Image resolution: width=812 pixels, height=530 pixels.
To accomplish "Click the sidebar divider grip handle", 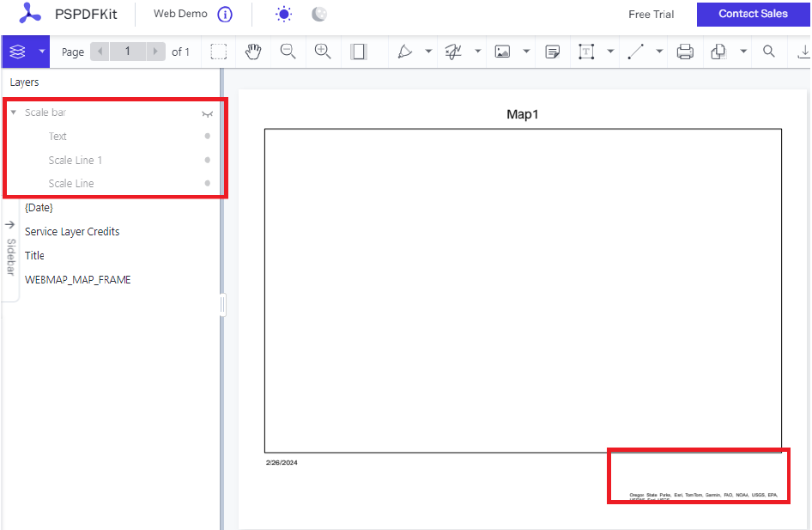I will pyautogui.click(x=222, y=305).
